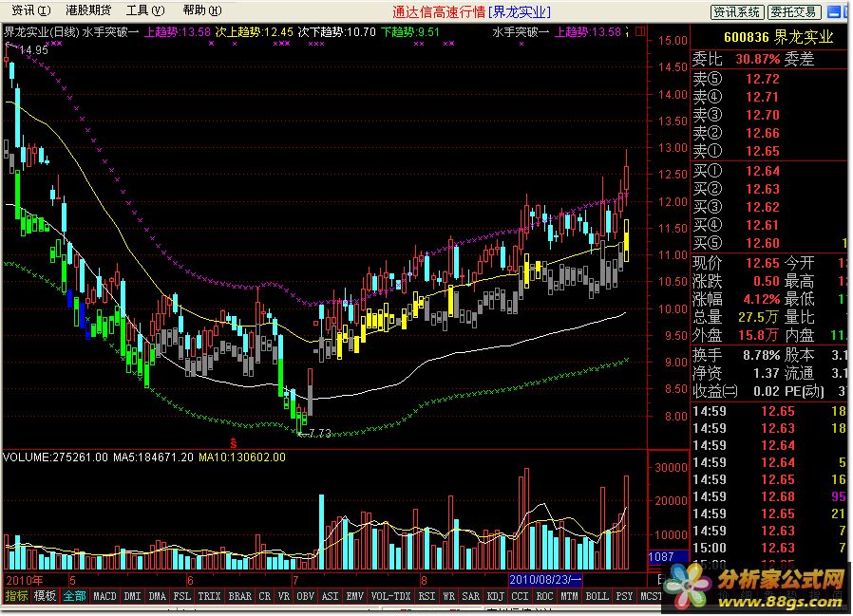Open the 工具(V) menu
Viewport: 853px width, 616px height.
coord(145,10)
